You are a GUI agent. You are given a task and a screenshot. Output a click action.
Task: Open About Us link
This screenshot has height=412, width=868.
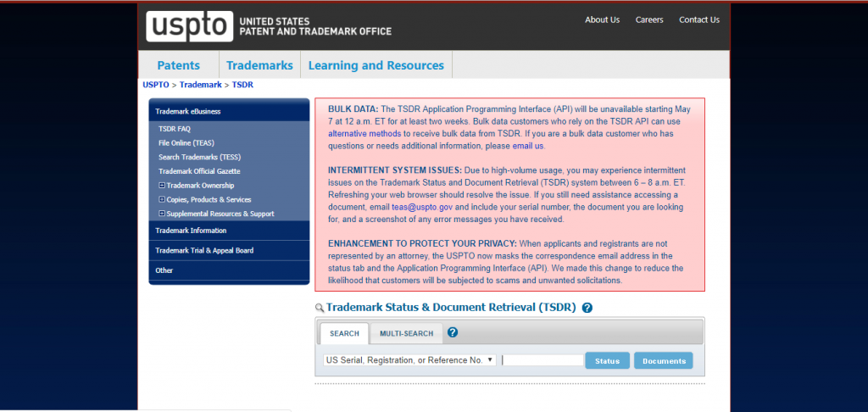603,20
